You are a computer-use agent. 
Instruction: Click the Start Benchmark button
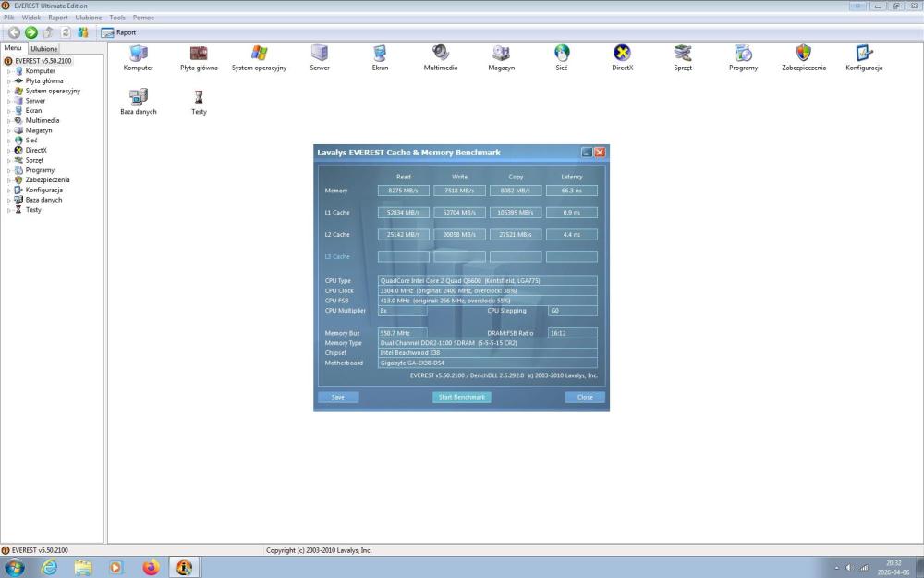click(461, 397)
